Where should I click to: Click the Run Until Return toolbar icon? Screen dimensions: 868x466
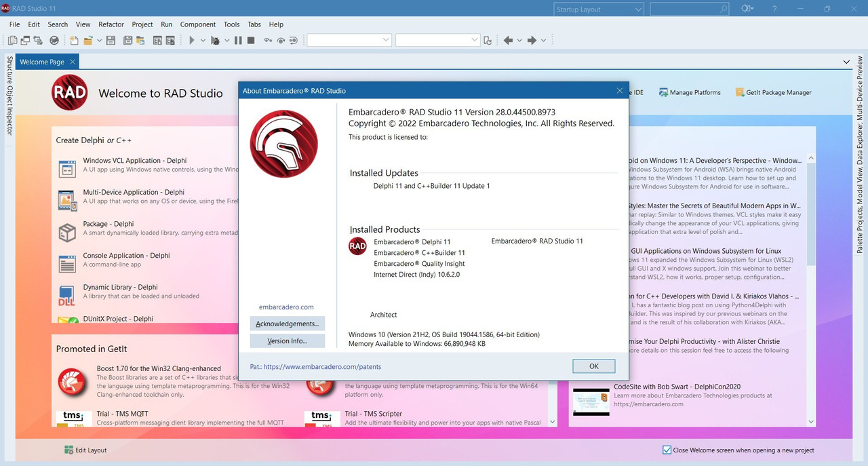point(294,41)
